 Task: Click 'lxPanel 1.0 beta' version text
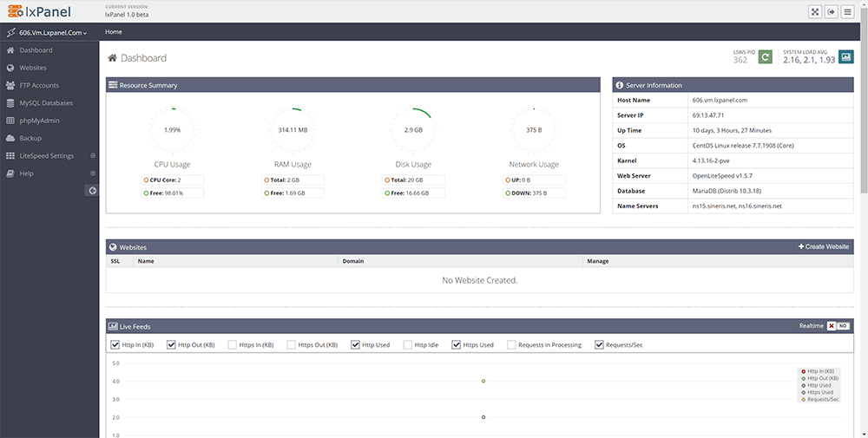pos(127,15)
